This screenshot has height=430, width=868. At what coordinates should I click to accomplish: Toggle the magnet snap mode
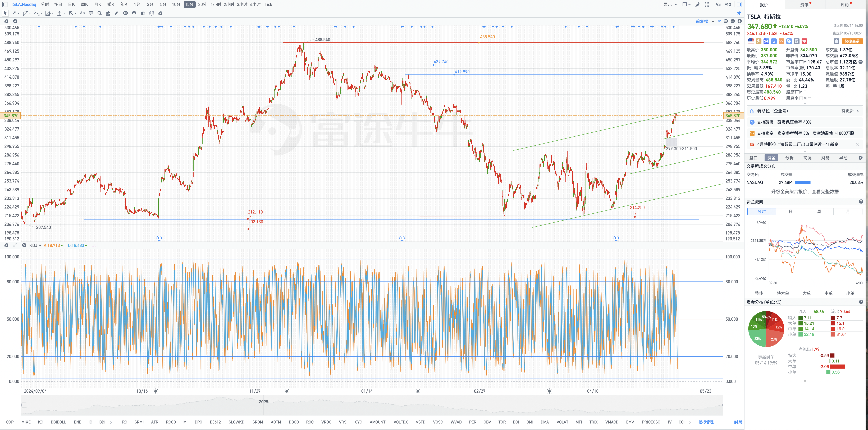134,13
